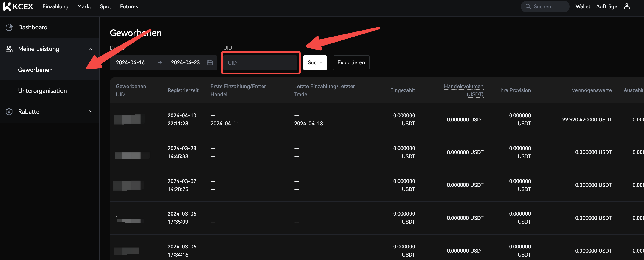Click the start date 2024-04-16 field
The width and height of the screenshot is (644, 260).
pyautogui.click(x=130, y=63)
